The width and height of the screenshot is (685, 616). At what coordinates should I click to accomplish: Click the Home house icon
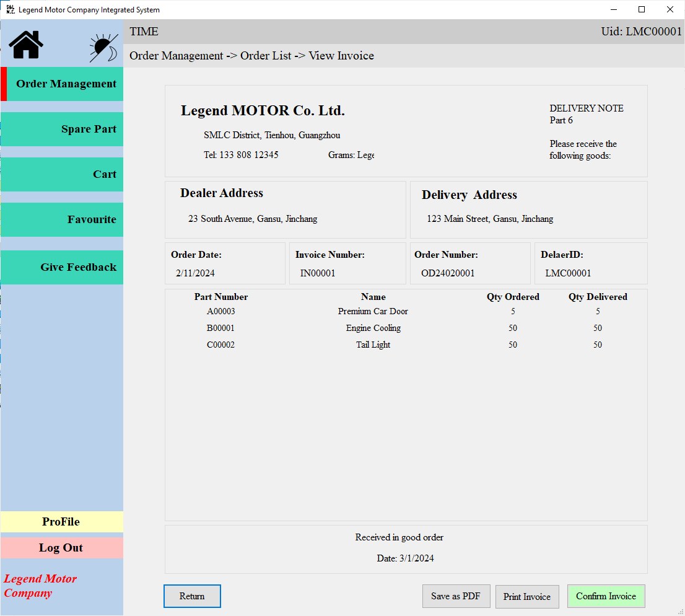tap(26, 45)
